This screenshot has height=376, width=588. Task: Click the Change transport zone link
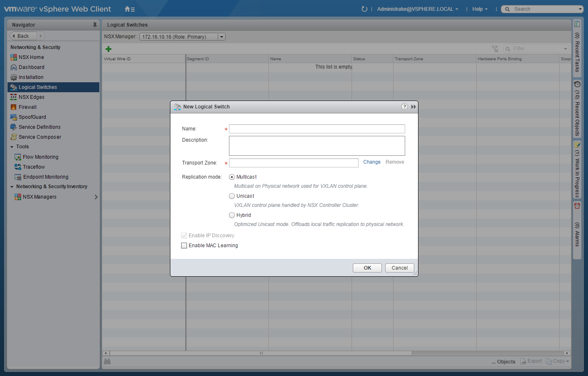tap(371, 162)
